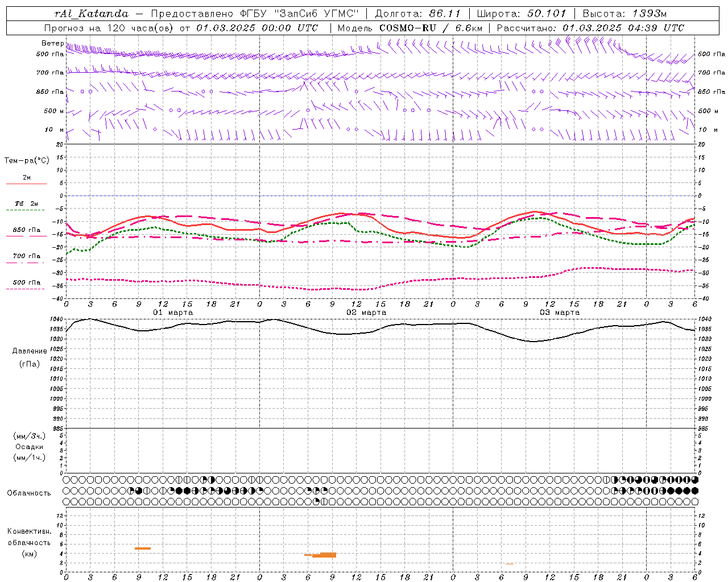Click the station name rAl_Katanda in header
The height and width of the screenshot is (582, 728).
tap(92, 14)
